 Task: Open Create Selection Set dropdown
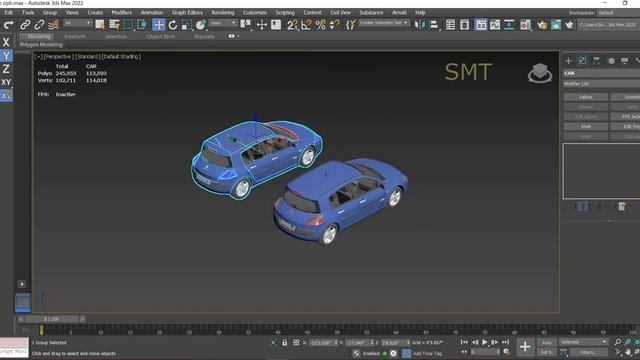[383, 23]
